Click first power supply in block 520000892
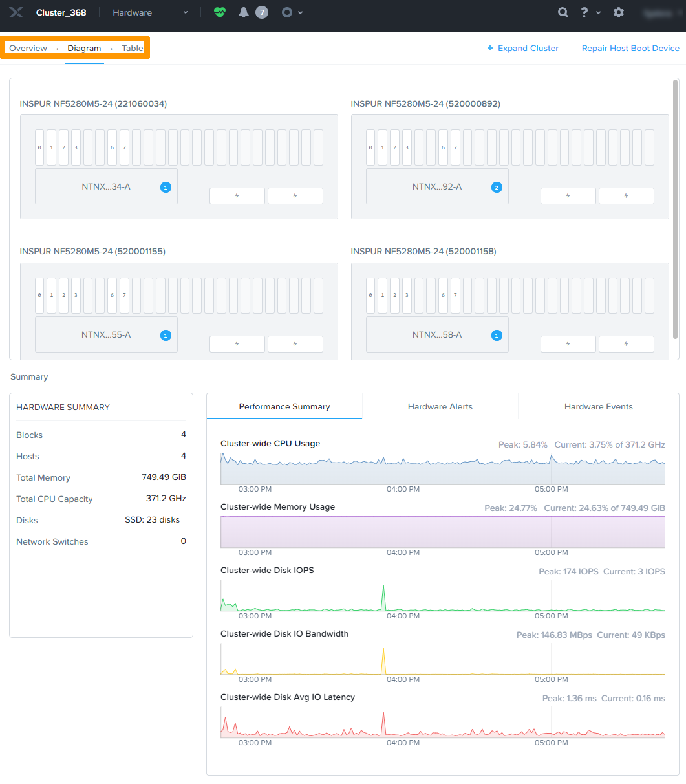 568,196
